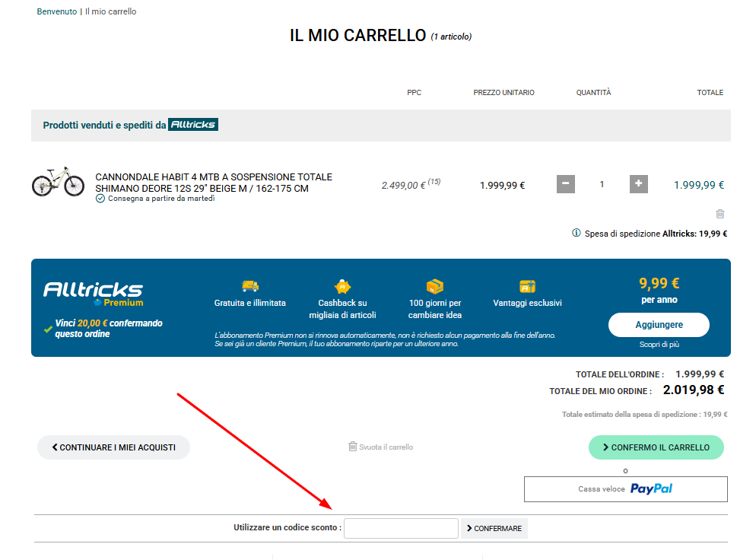
Task: Click the package icon for 100 giorni per cambiare idea
Action: pyautogui.click(x=434, y=285)
